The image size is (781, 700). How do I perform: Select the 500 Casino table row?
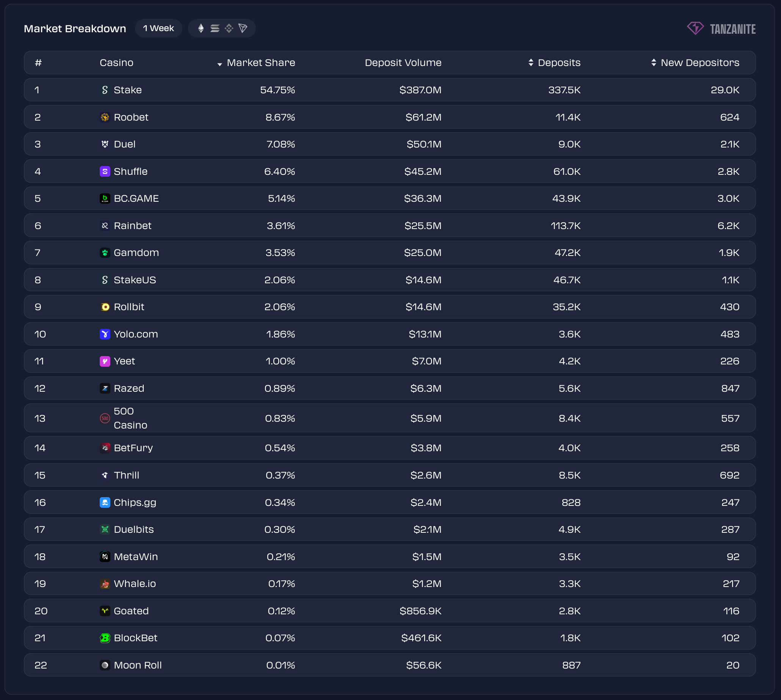coord(389,418)
